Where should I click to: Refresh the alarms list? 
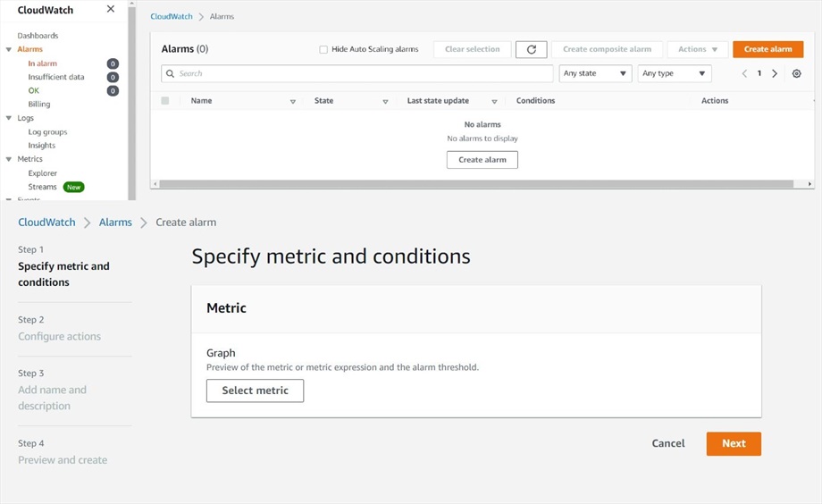[x=531, y=49]
